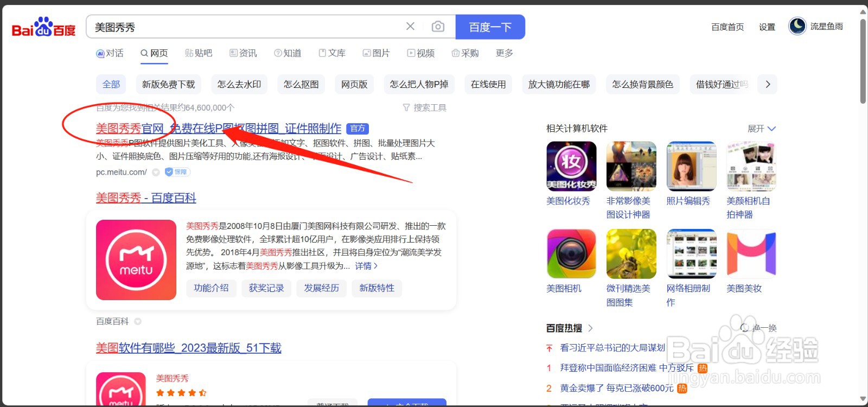Click the 百度一下 search button
Screen dimensions: 868x407
490,27
